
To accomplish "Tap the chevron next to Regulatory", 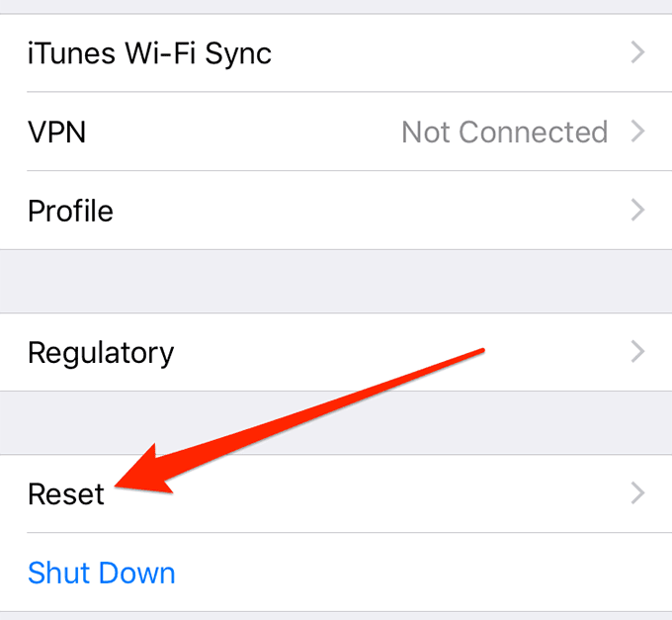I will tap(637, 352).
